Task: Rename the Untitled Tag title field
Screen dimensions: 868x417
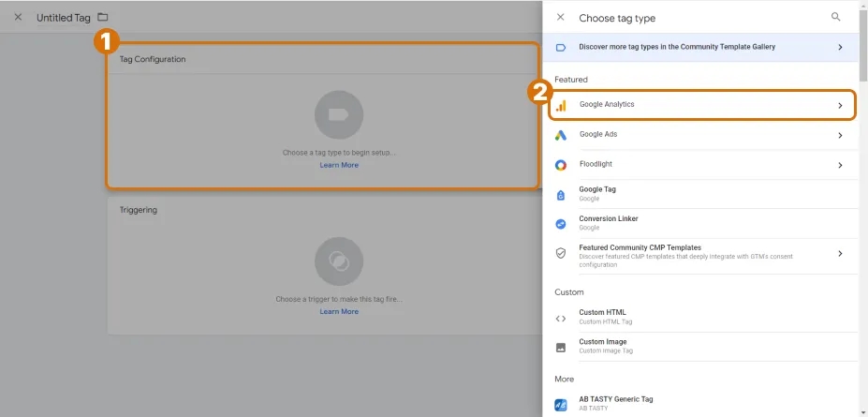Action: point(63,18)
